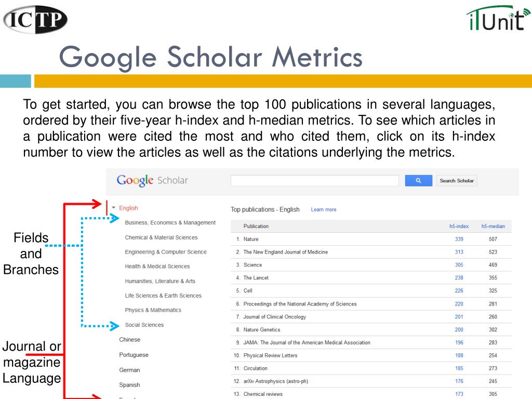Click the ICTP logo
532x399 pixels.
(35, 19)
